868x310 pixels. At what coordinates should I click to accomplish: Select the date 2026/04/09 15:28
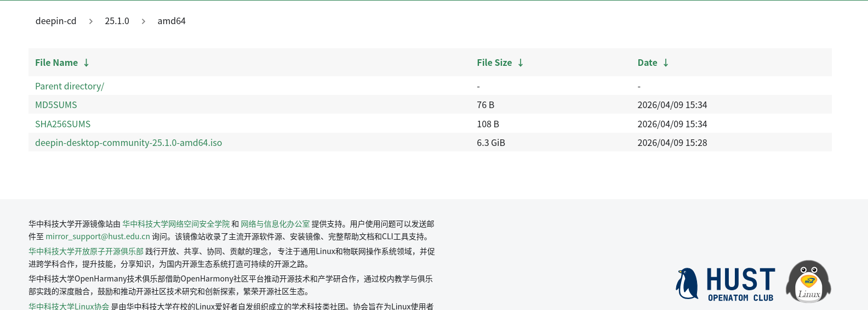pos(672,143)
